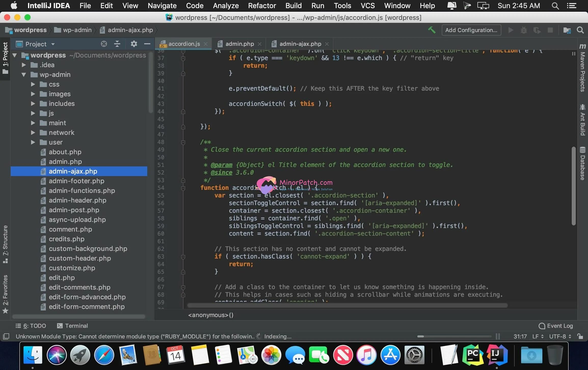Image resolution: width=588 pixels, height=370 pixels.
Task: Click the green Build Project hammer icon
Action: 431,30
